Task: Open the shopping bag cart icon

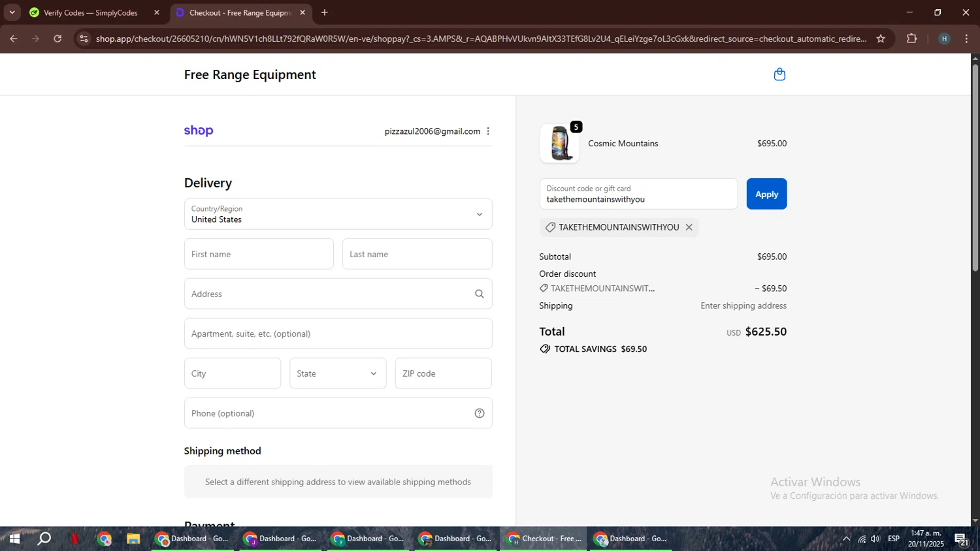Action: 779,74
